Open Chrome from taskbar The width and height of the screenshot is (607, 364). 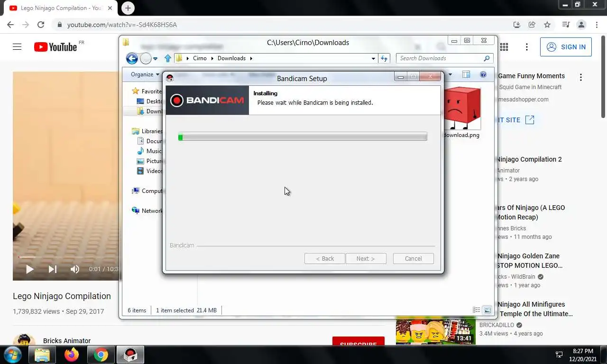tap(101, 355)
